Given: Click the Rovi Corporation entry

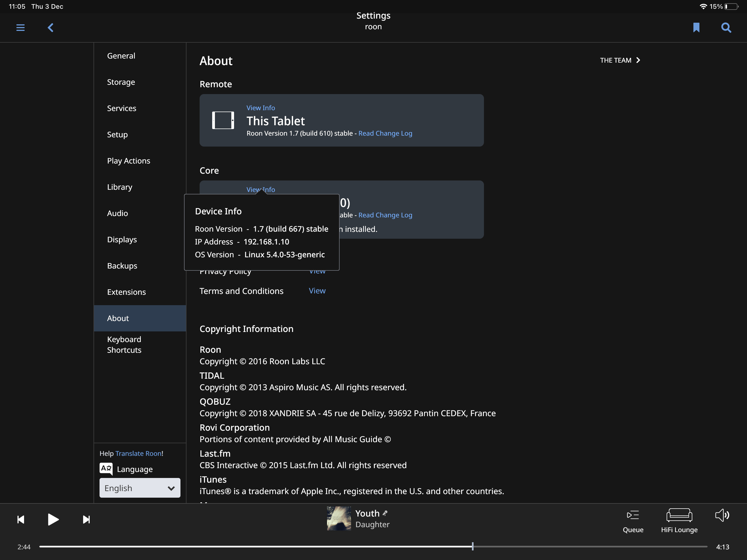Looking at the screenshot, I should pos(295,433).
